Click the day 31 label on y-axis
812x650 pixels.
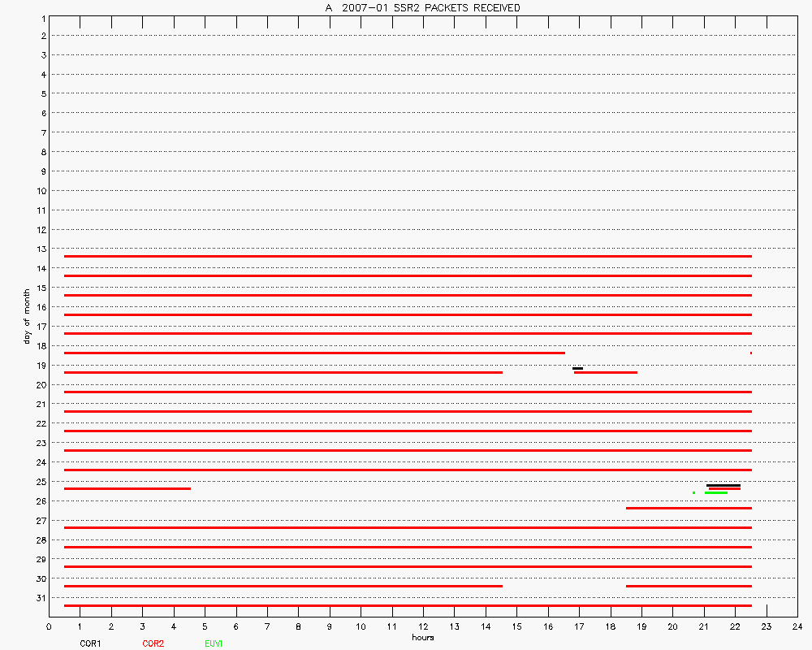pyautogui.click(x=39, y=598)
